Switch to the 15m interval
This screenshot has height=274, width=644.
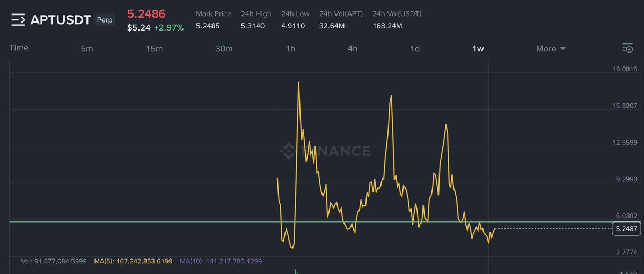click(154, 49)
